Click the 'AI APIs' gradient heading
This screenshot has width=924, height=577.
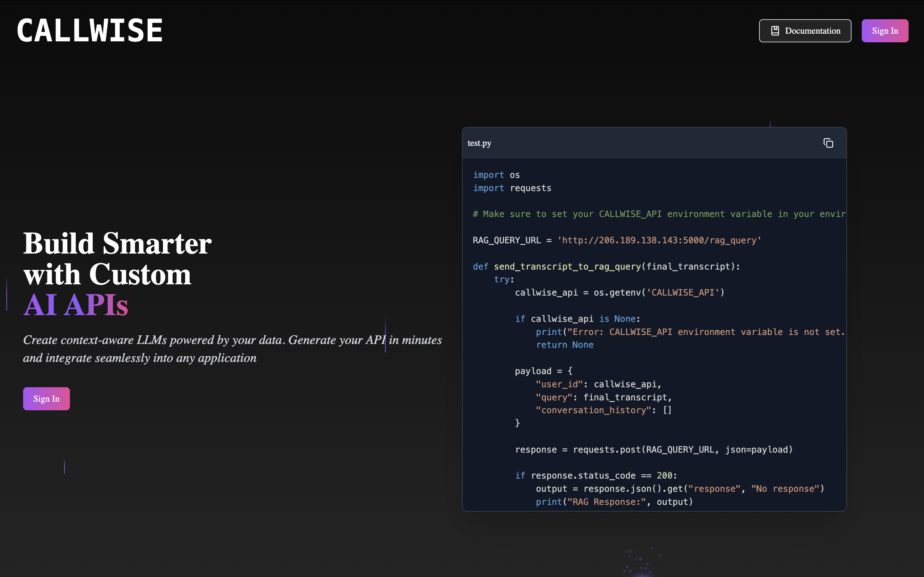click(x=76, y=305)
